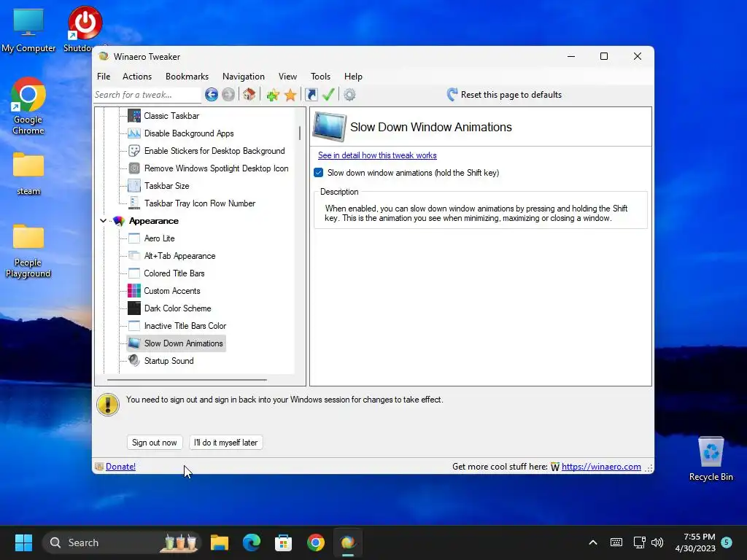Open the File menu
Viewport: 747px width, 560px height.
pos(104,77)
